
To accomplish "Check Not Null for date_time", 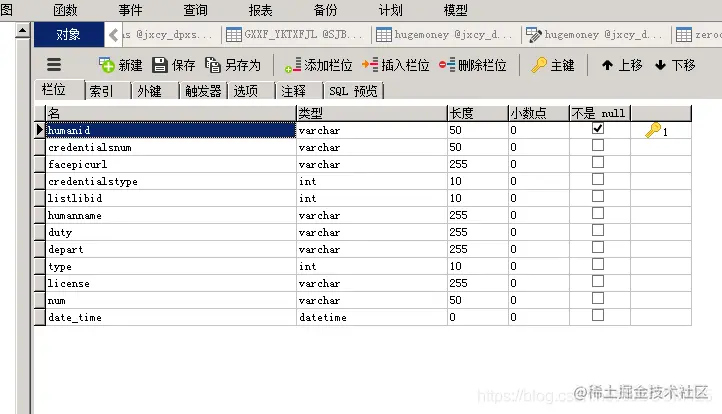I will point(598,315).
